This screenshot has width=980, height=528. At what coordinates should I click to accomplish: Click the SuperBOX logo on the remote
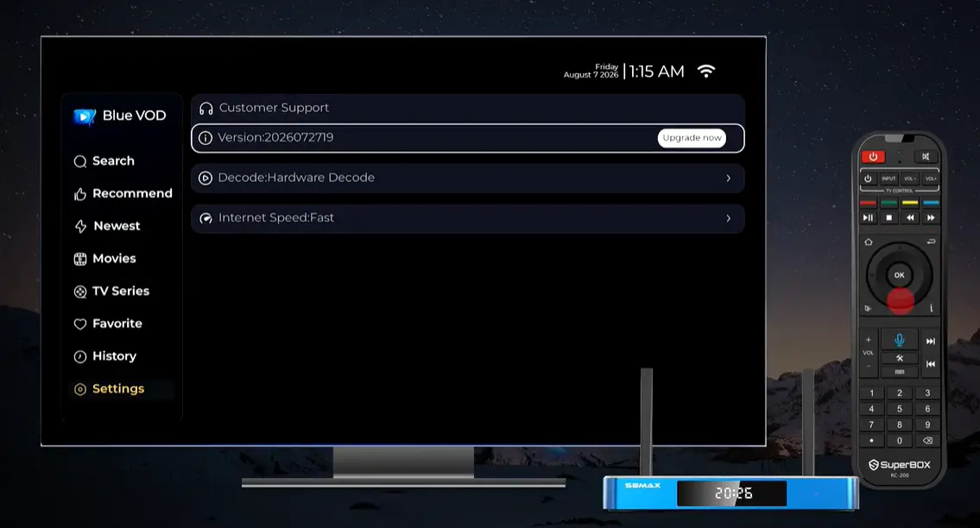(900, 465)
